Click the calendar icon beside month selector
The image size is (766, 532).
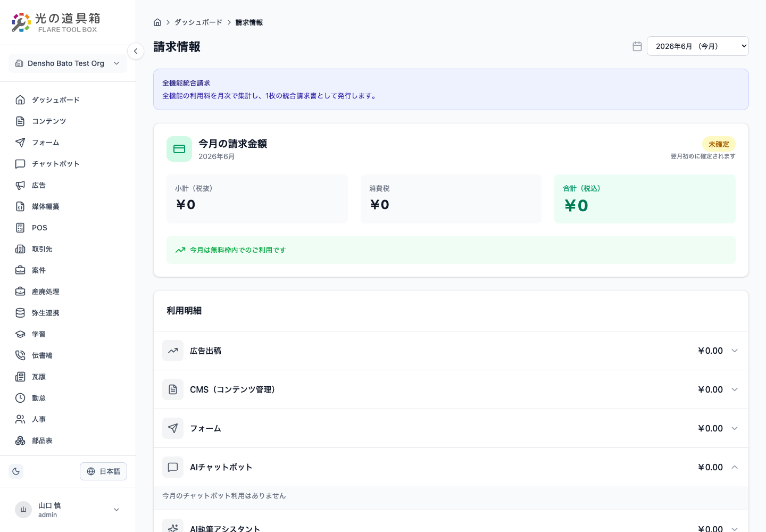(637, 46)
